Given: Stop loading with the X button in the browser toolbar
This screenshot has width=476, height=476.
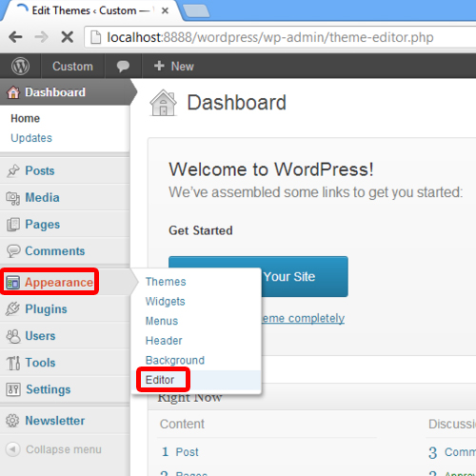Looking at the screenshot, I should click(68, 37).
